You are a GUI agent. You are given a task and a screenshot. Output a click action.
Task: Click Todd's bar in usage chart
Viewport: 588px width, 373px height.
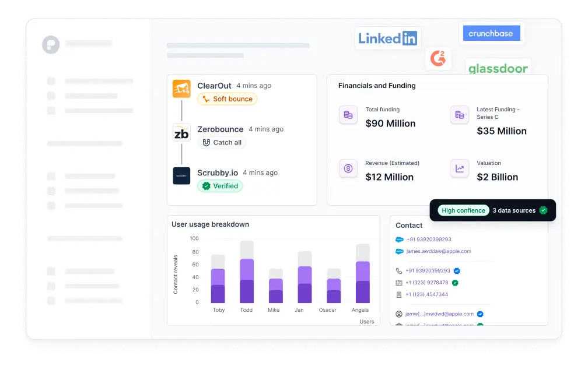[x=247, y=272]
